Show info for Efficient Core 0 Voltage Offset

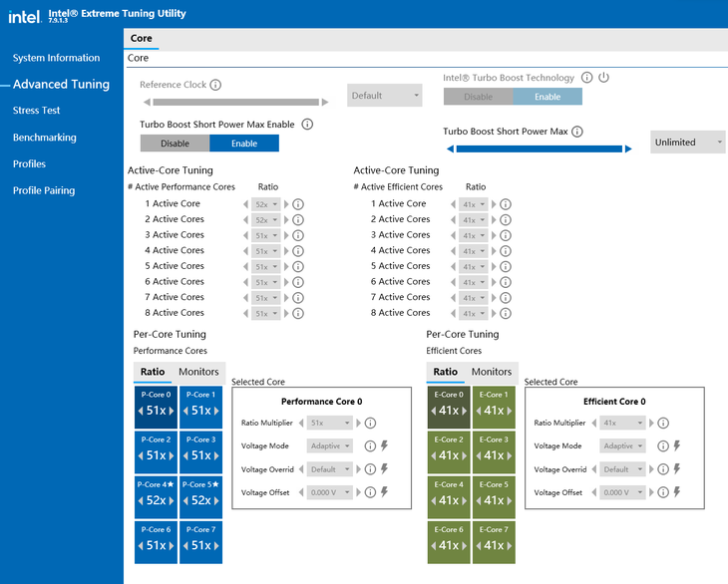coord(663,492)
